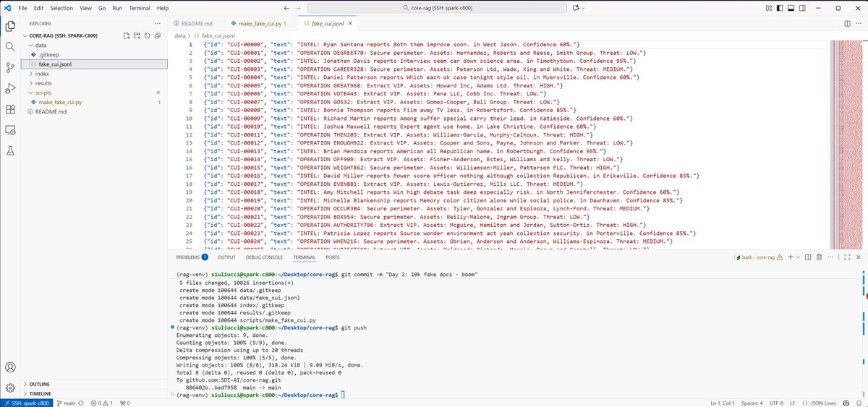
Task: Switch to the OUTPUT panel tab
Action: (226, 257)
